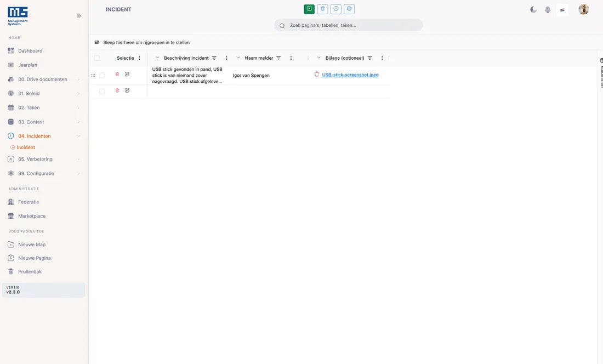Toggle dark mode with the moon icon

pyautogui.click(x=533, y=10)
